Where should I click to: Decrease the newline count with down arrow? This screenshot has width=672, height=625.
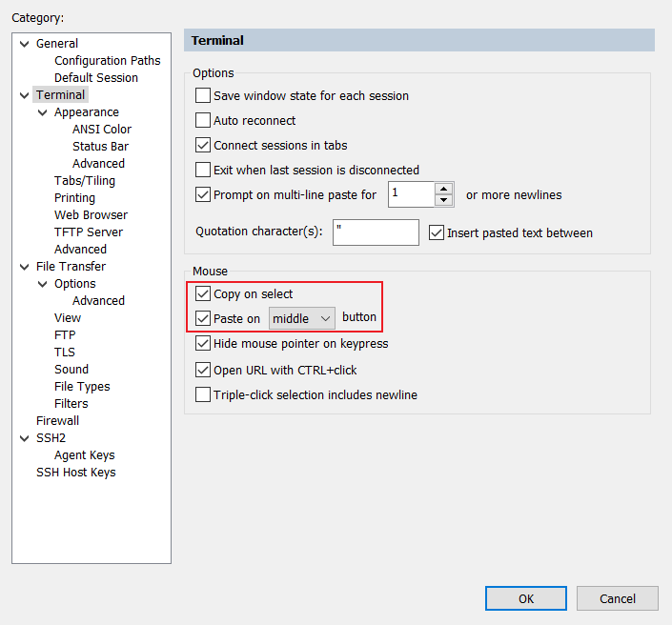[443, 200]
